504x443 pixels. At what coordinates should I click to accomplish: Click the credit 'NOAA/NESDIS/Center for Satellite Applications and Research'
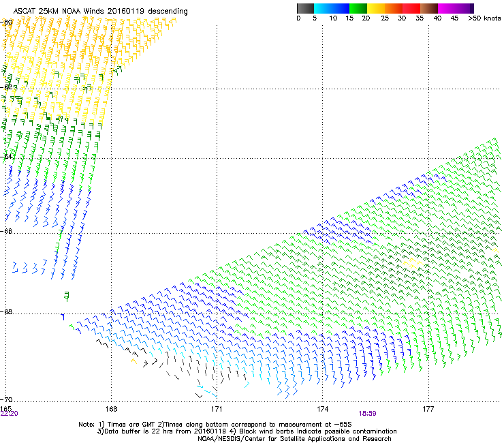294,439
